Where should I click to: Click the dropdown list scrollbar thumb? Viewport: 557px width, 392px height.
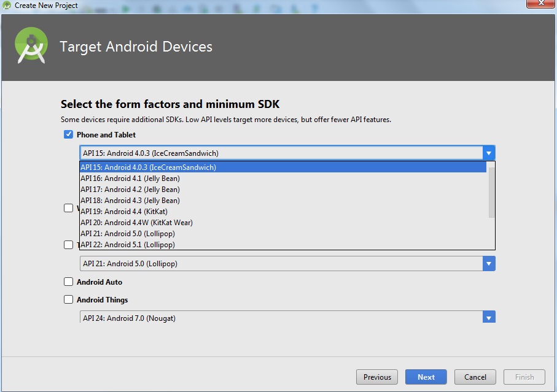[492, 192]
